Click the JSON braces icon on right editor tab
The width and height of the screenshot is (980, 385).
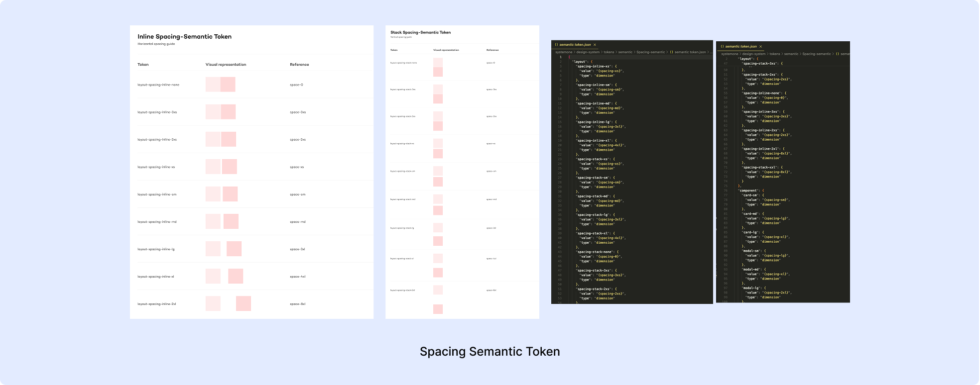click(722, 46)
